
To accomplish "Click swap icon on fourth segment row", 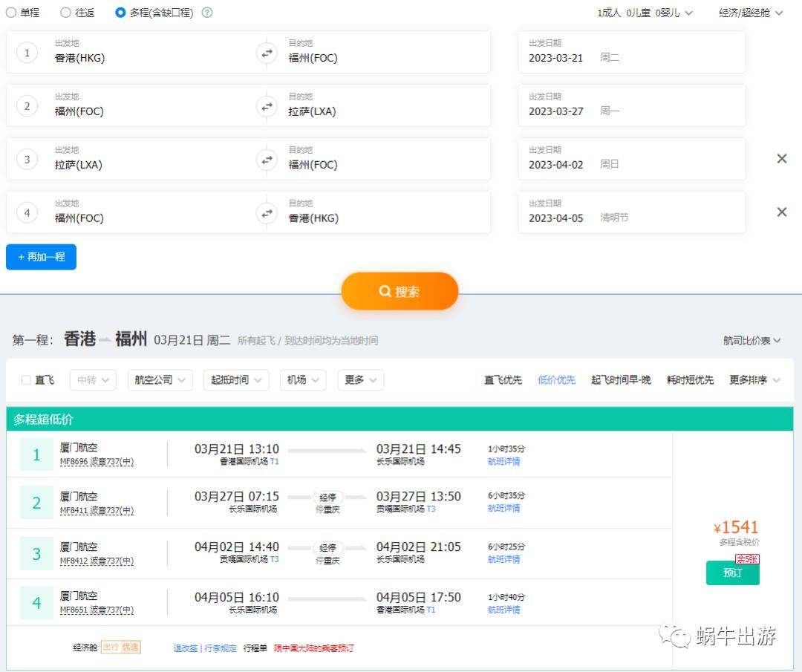I will pos(266,213).
